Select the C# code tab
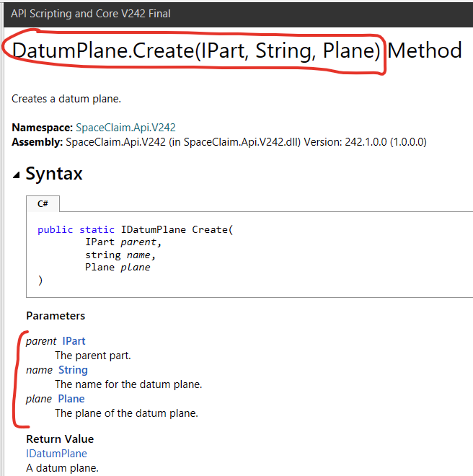Image resolution: width=473 pixels, height=476 pixels. 43,203
